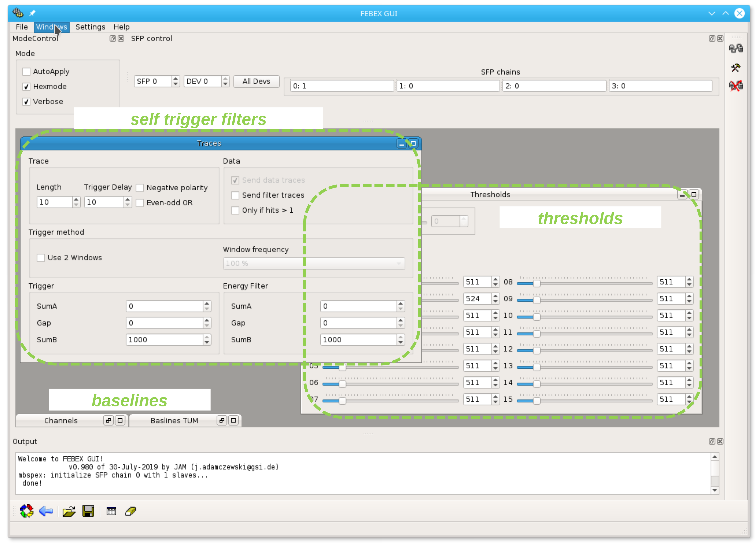Click the hammer tools icon in right toolbar
Screen dimensions: 756x545
pyautogui.click(x=736, y=68)
